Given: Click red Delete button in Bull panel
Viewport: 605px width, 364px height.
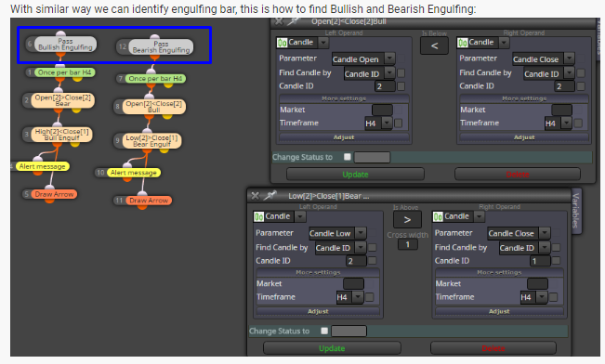Looking at the screenshot, I should 518,175.
